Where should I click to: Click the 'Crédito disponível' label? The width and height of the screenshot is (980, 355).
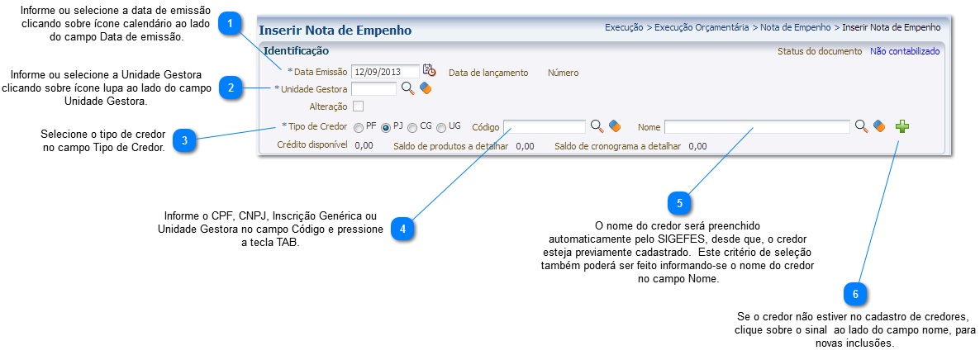tap(312, 145)
